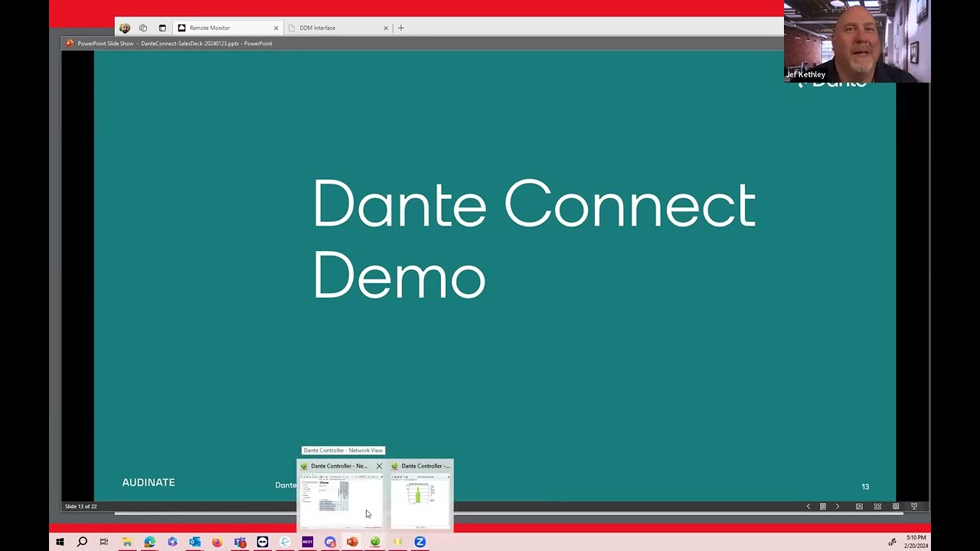This screenshot has height=551, width=980.
Task: Click Slide 13 of 22 status text
Action: [80, 507]
